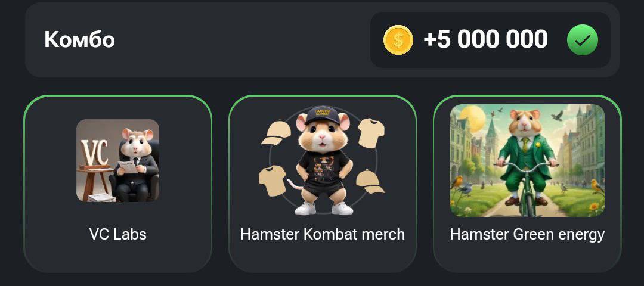This screenshot has height=286, width=644.
Task: Click the green checkmark badge
Action: [x=583, y=40]
